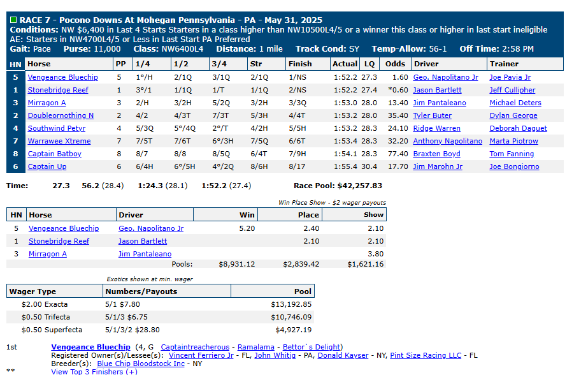Select the Win payout 5.20 cell
The width and height of the screenshot is (588, 375).
coord(247,228)
